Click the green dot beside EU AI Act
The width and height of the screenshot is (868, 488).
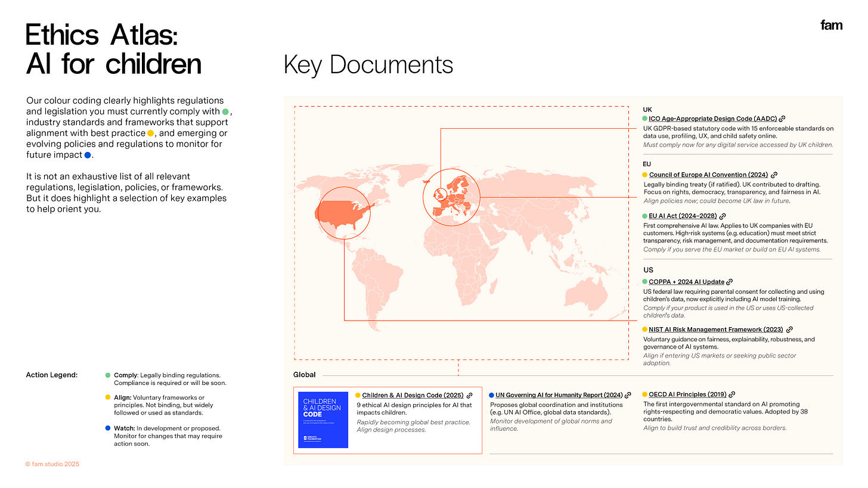[x=645, y=216]
